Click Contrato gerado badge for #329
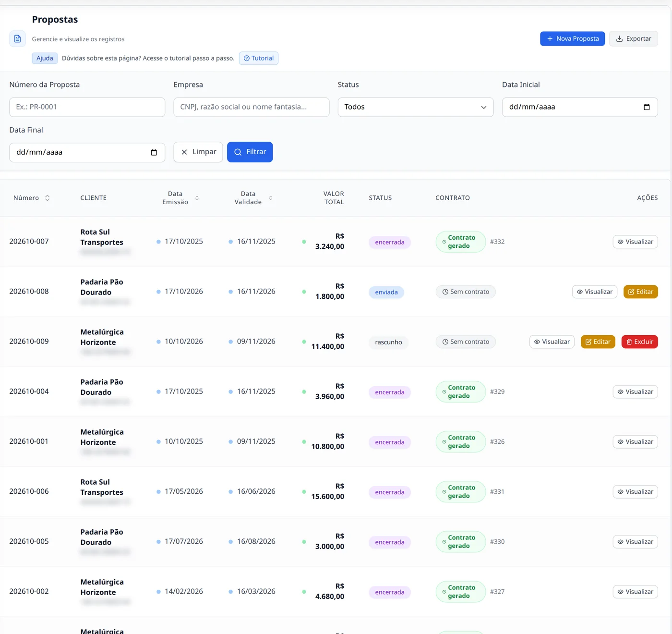The height and width of the screenshot is (634, 672). point(461,391)
